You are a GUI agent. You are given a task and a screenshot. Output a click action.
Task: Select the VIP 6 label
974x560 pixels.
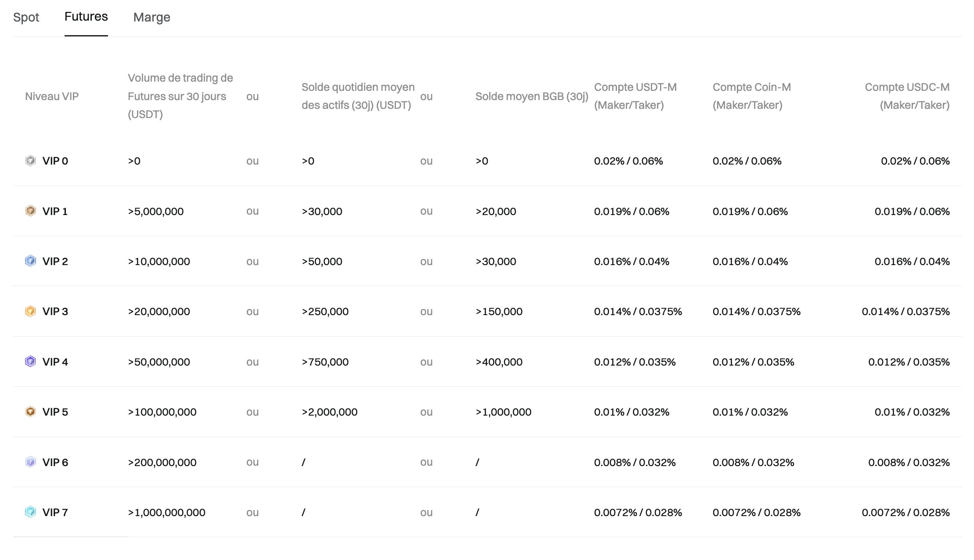pyautogui.click(x=55, y=463)
